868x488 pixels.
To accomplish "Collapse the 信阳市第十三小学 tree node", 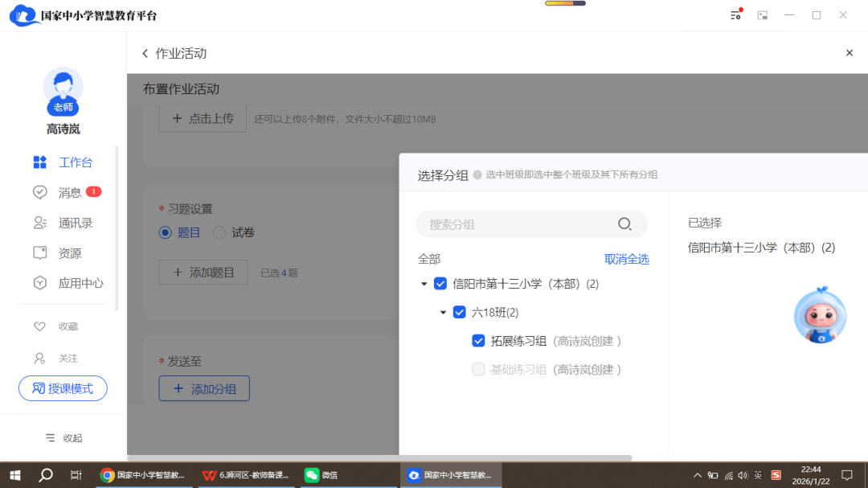I will pyautogui.click(x=424, y=284).
